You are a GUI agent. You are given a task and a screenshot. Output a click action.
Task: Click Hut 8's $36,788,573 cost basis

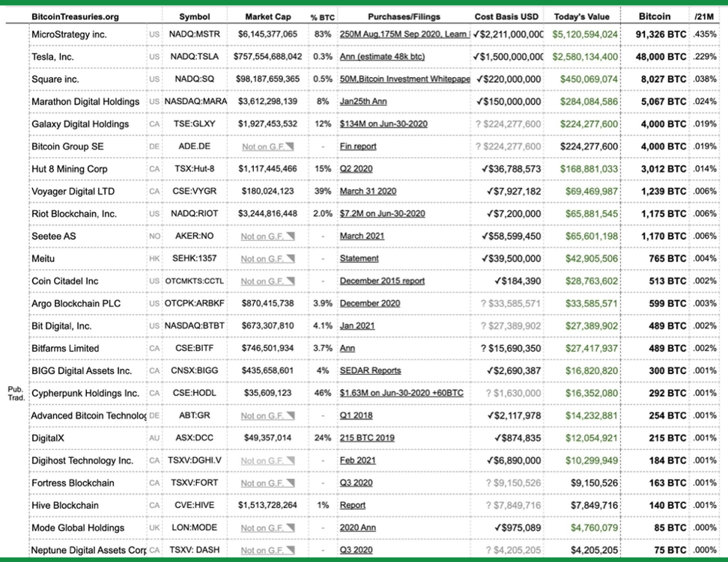coord(512,169)
